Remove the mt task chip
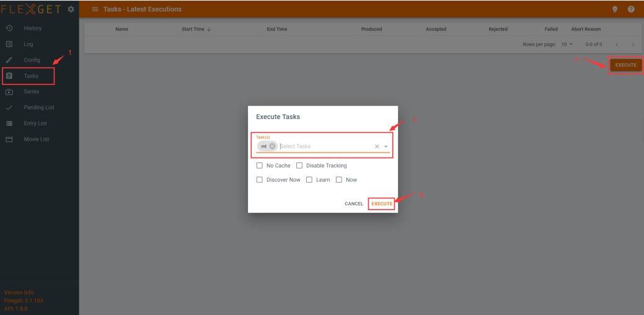The height and width of the screenshot is (315, 644). [273, 146]
